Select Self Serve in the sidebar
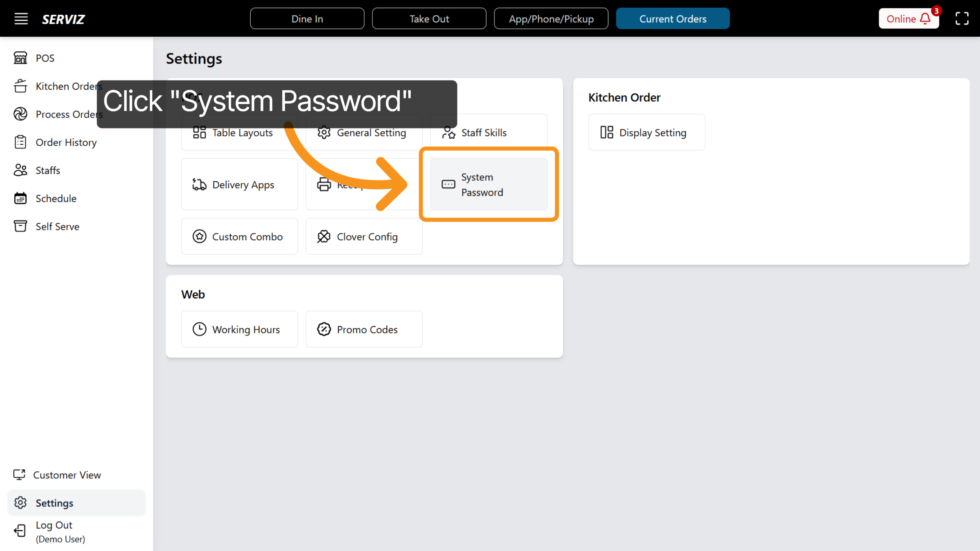Viewport: 980px width, 551px height. click(x=57, y=226)
